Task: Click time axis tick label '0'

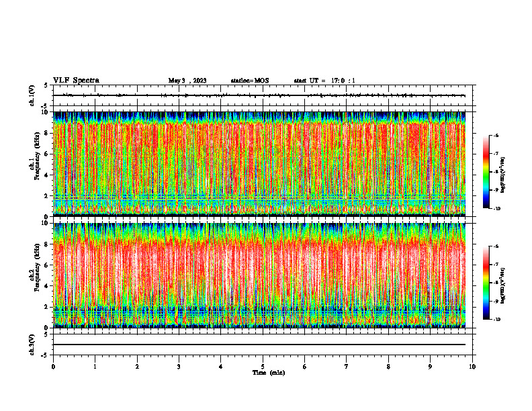Action: coord(53,367)
